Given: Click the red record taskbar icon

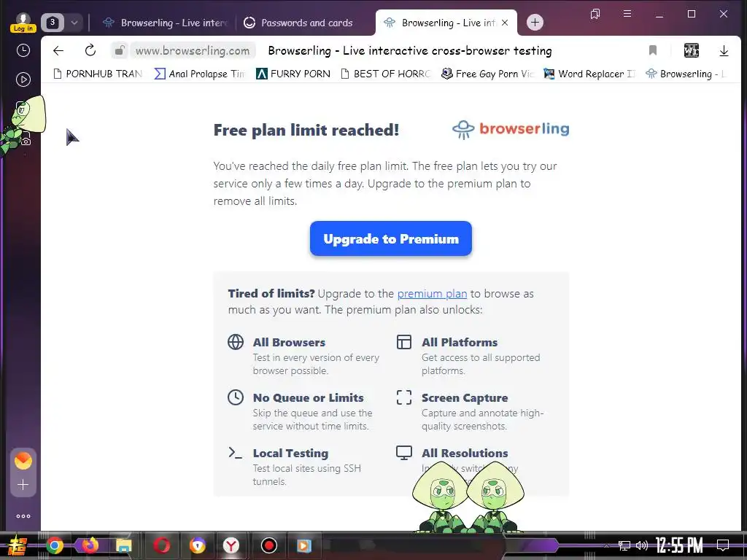Looking at the screenshot, I should 268,545.
